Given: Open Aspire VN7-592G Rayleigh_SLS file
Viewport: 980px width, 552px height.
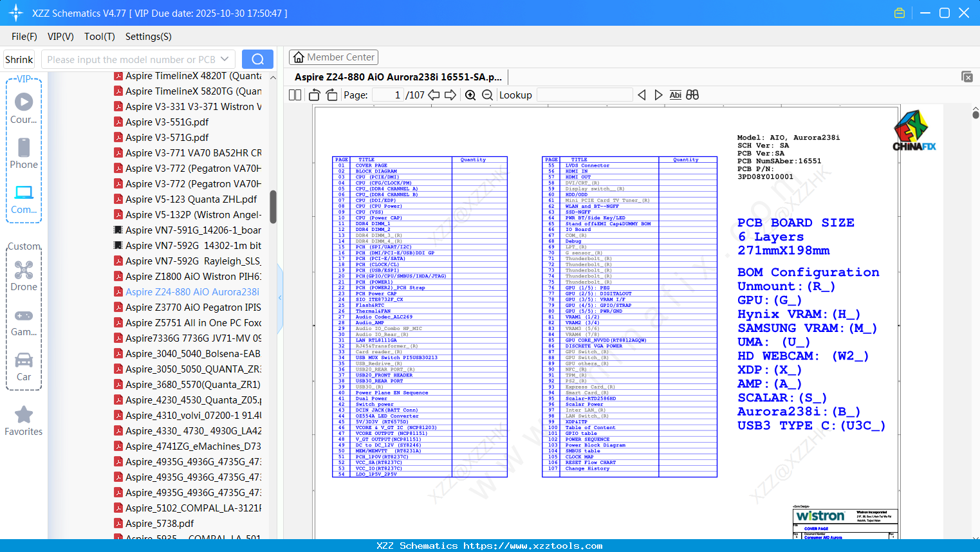Looking at the screenshot, I should (193, 261).
